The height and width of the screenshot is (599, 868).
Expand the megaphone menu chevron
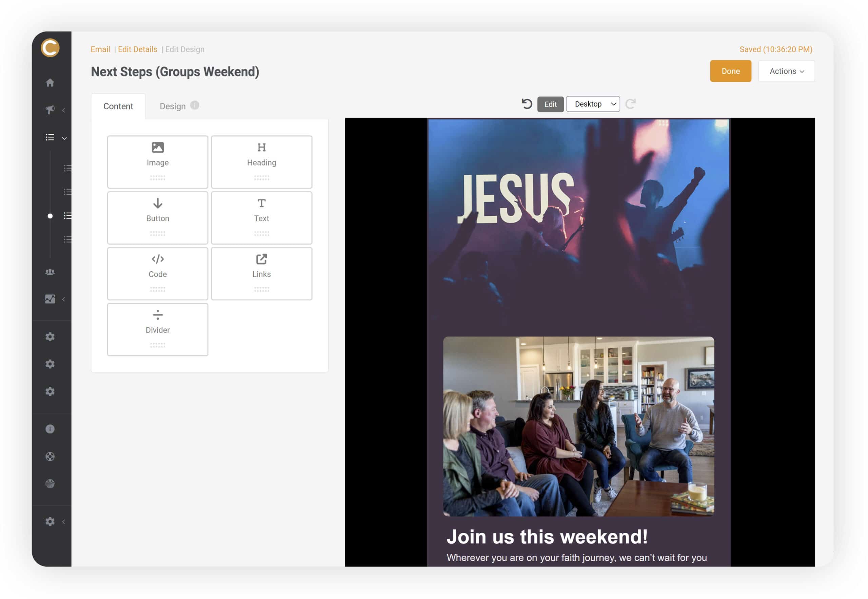64,110
